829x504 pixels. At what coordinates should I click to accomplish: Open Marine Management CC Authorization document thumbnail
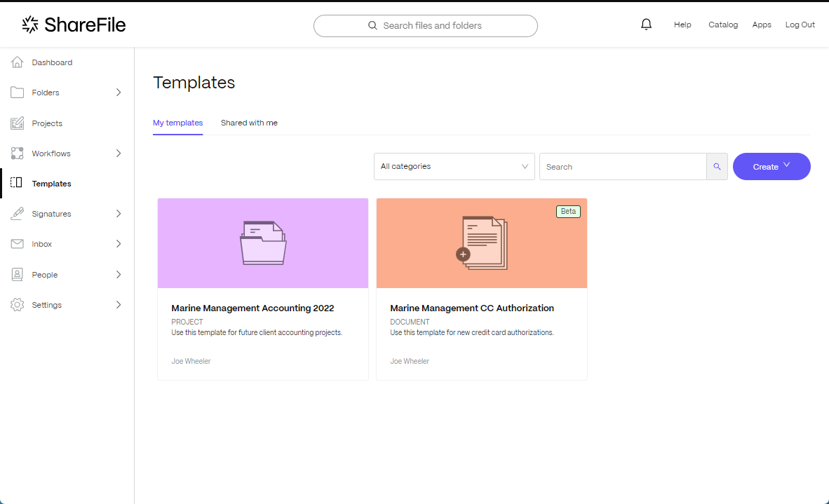coord(482,243)
